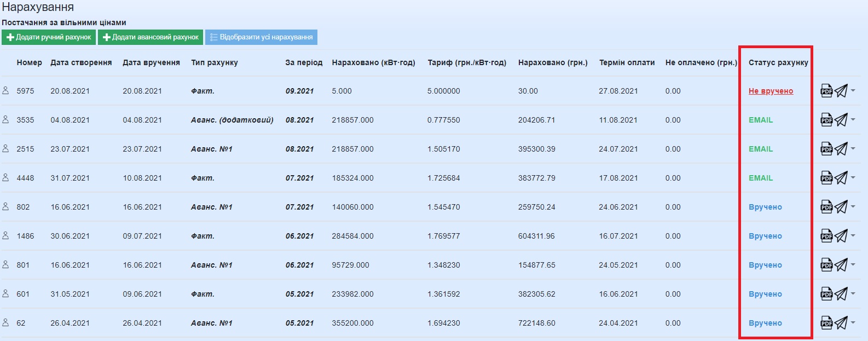
Task: Click user icon beside invoice 801
Action: 5,265
